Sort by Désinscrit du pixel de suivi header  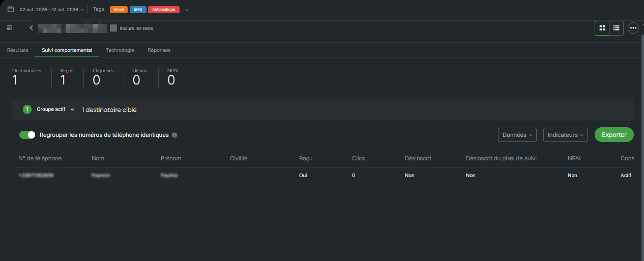pos(501,158)
